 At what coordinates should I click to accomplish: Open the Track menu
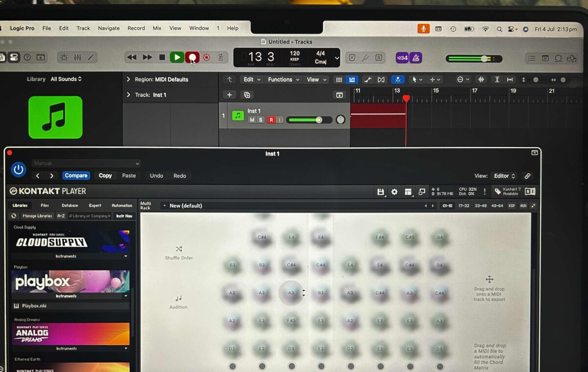point(83,28)
